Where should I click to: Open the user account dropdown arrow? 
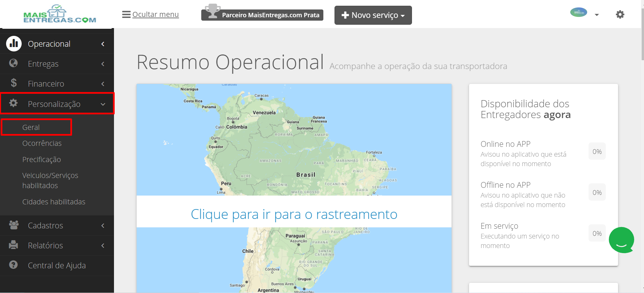coord(597,15)
